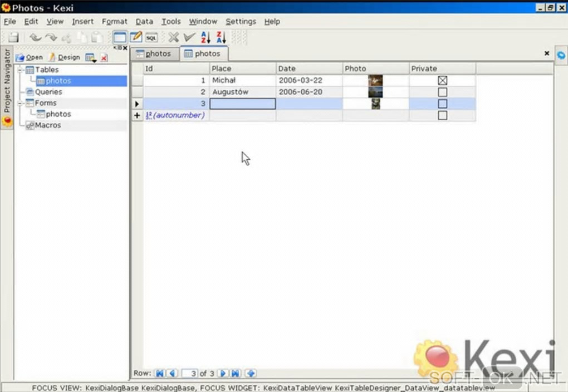Open the Window menu
This screenshot has height=392, width=568.
pos(203,21)
